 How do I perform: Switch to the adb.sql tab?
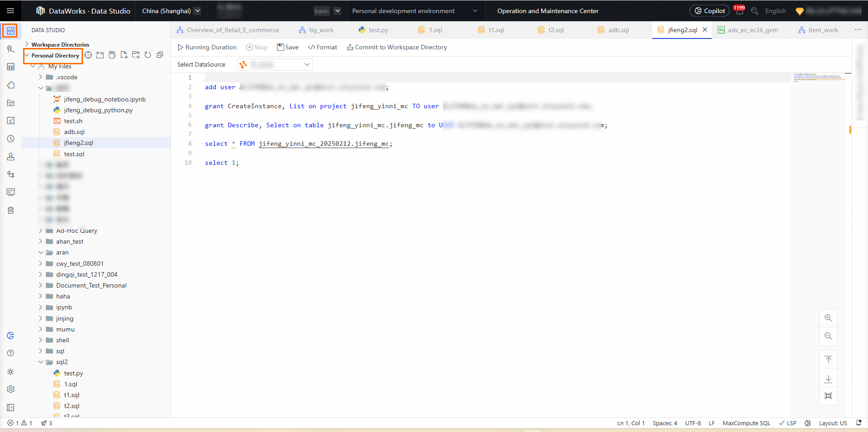click(x=614, y=30)
